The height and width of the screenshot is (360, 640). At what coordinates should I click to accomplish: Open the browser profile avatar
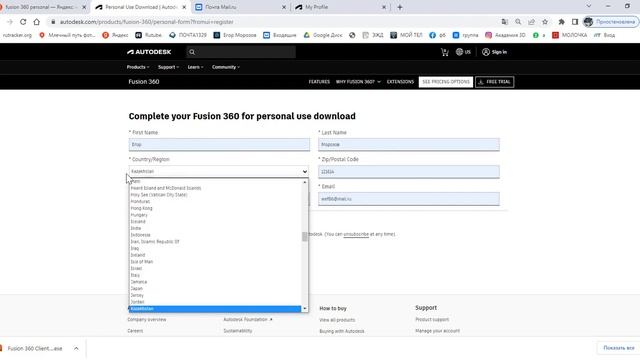point(588,22)
